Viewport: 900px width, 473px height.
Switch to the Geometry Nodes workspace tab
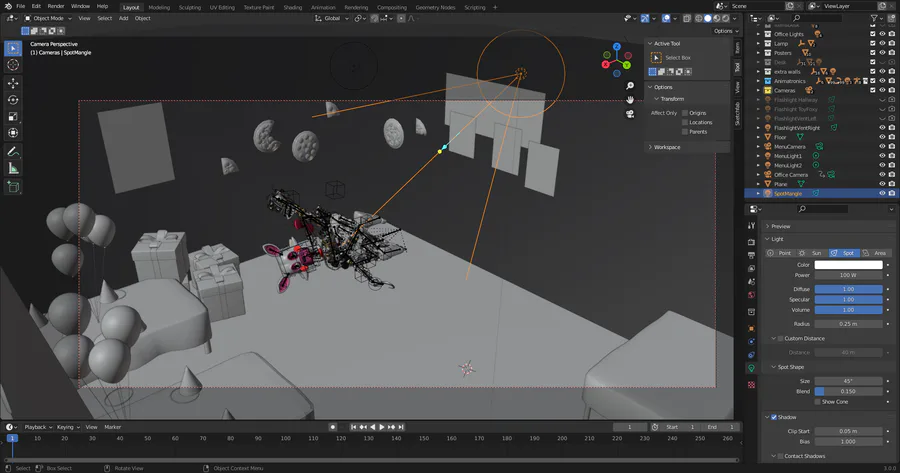pyautogui.click(x=435, y=7)
